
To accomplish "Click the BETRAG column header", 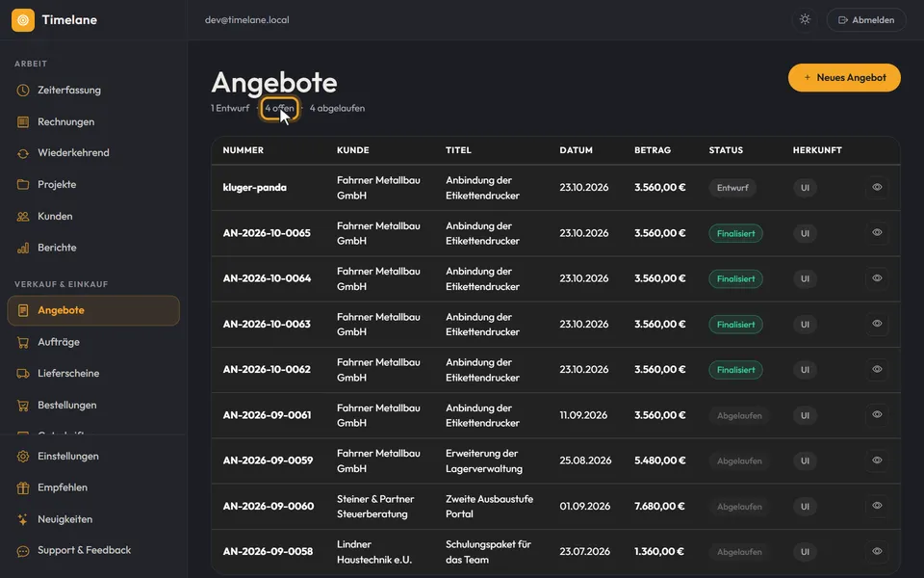I will point(653,150).
